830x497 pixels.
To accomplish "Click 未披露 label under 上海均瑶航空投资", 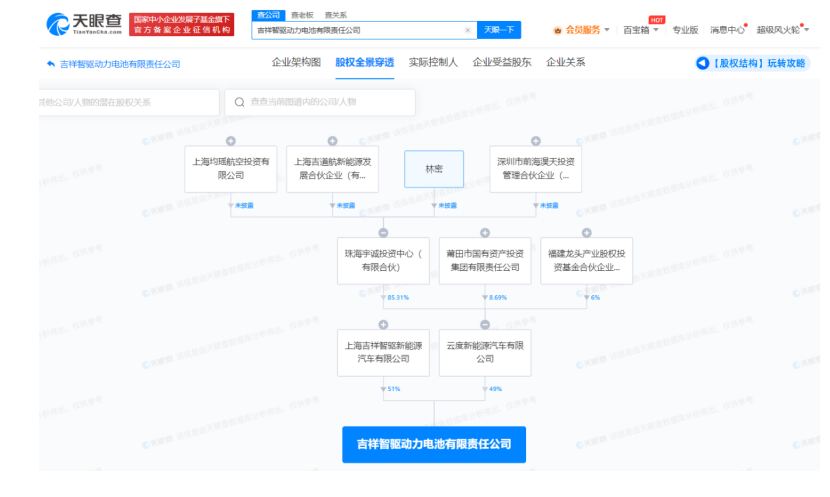I will tap(244, 205).
